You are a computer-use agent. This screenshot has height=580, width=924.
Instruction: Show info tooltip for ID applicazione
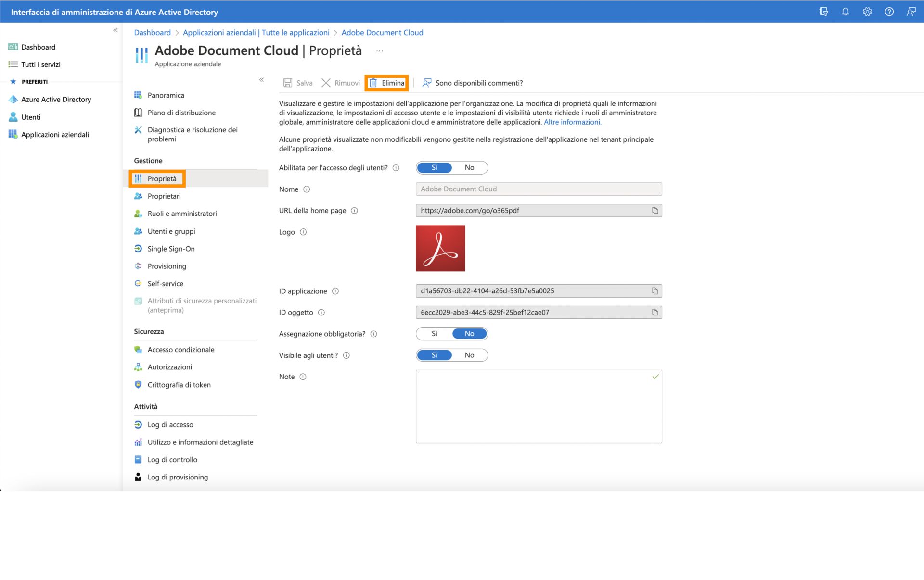tap(335, 291)
